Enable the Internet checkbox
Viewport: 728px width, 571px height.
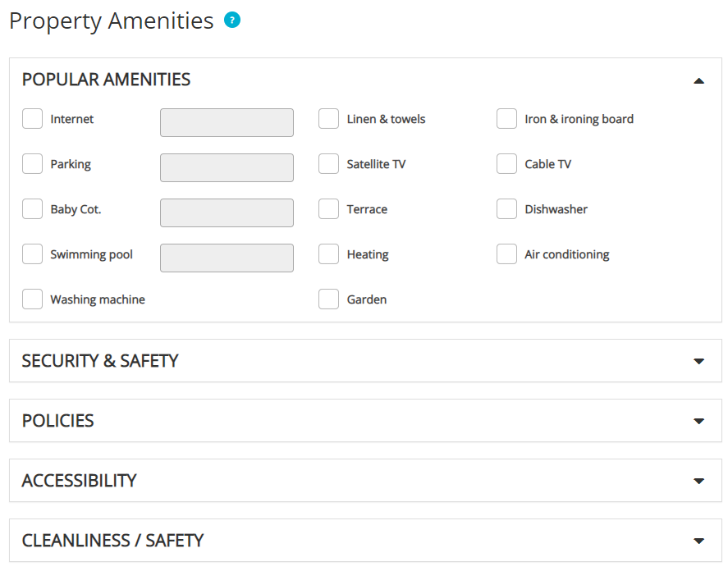point(33,119)
